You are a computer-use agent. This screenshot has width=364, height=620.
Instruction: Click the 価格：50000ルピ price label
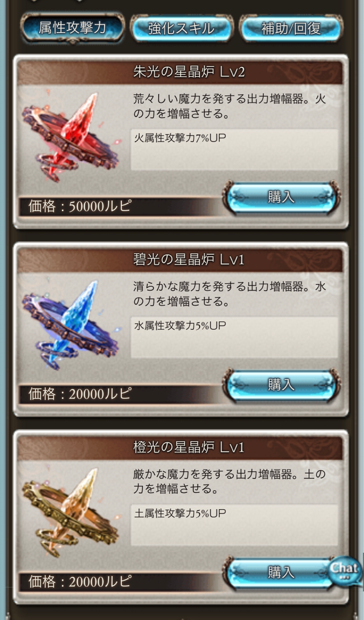[x=80, y=207]
